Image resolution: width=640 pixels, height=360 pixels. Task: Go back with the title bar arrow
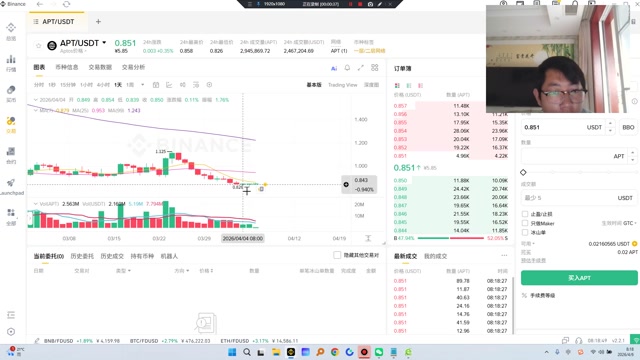[x=40, y=4]
